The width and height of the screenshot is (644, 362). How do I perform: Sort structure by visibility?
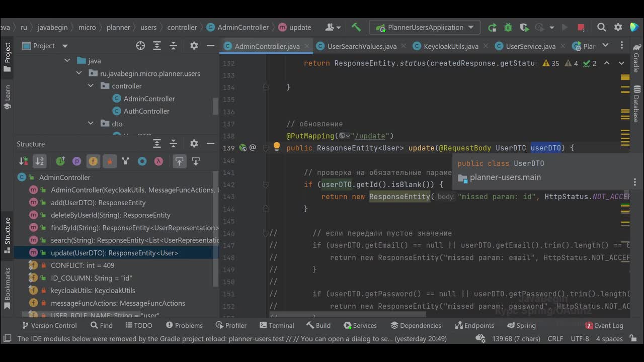(23, 161)
